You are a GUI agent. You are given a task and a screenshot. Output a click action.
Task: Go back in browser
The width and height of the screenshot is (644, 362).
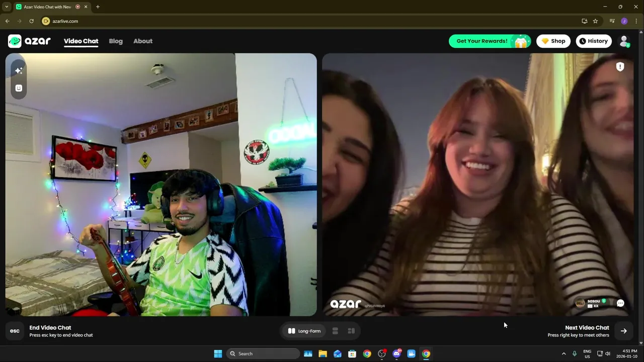(7, 21)
